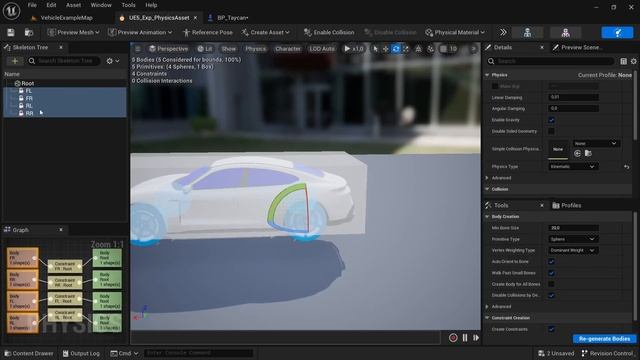
Task: Toggle Create Constraints checkbox
Action: point(551,329)
